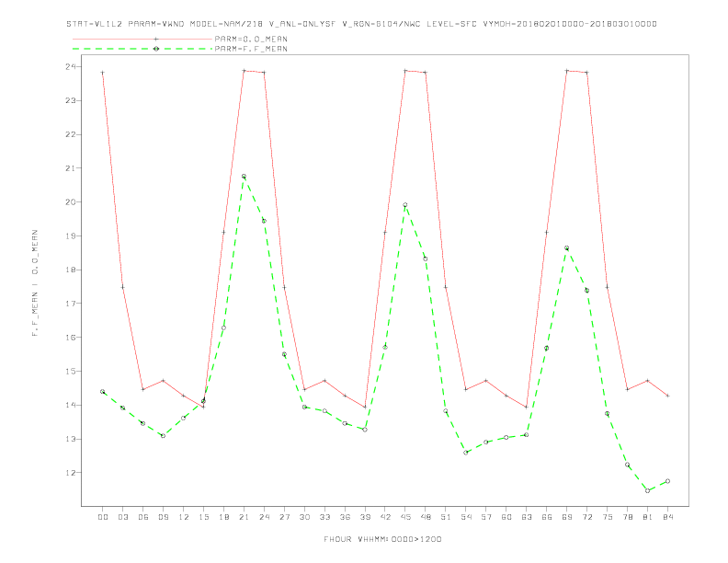The image size is (728, 563).
Task: Click forecast hour 45 on x-axis
Action: click(405, 517)
